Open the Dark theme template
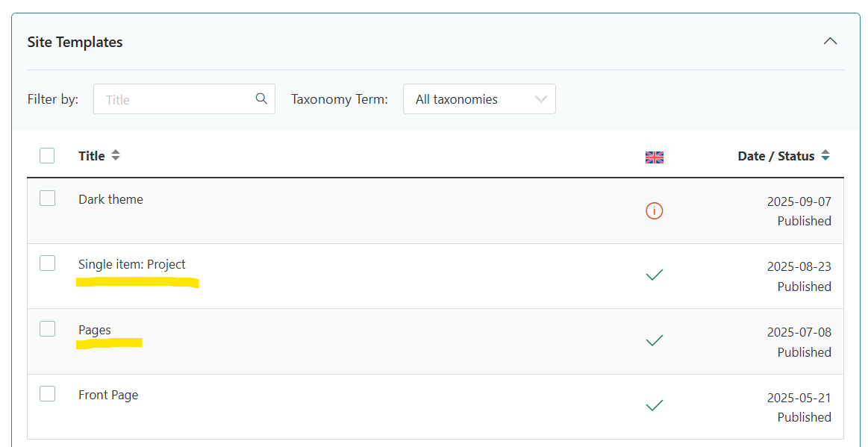Image resolution: width=868 pixels, height=447 pixels. point(110,199)
